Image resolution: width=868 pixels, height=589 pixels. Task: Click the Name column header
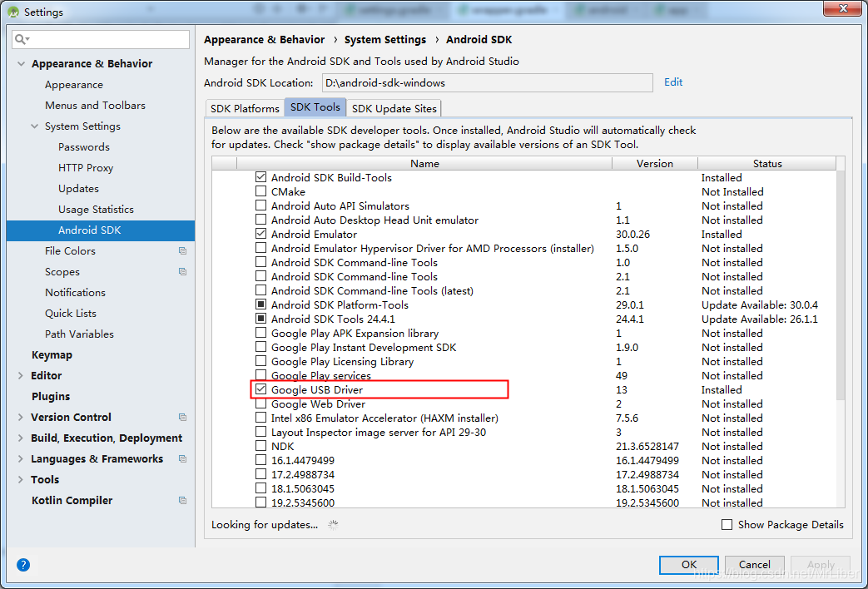(x=424, y=163)
